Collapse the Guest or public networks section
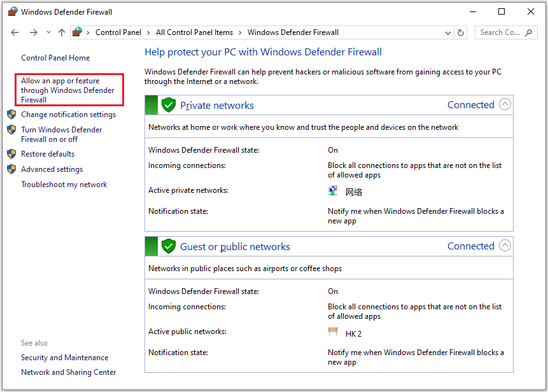This screenshot has width=548, height=392. click(505, 245)
